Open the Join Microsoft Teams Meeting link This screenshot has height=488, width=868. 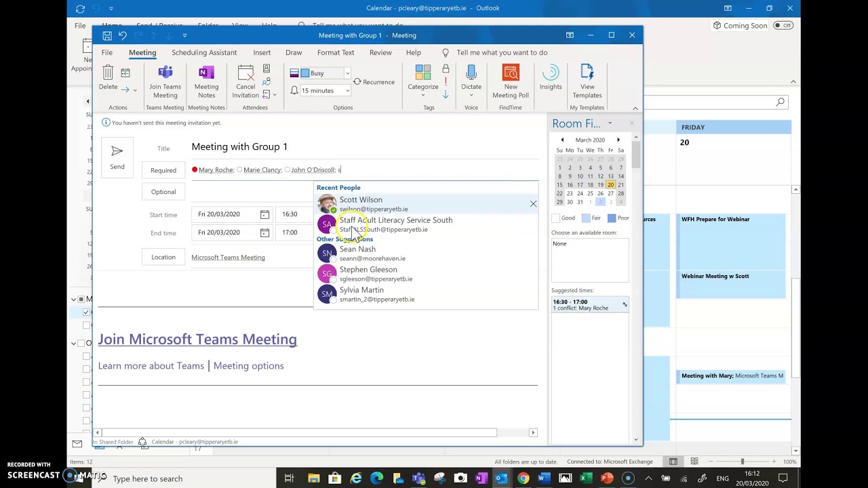pos(197,339)
